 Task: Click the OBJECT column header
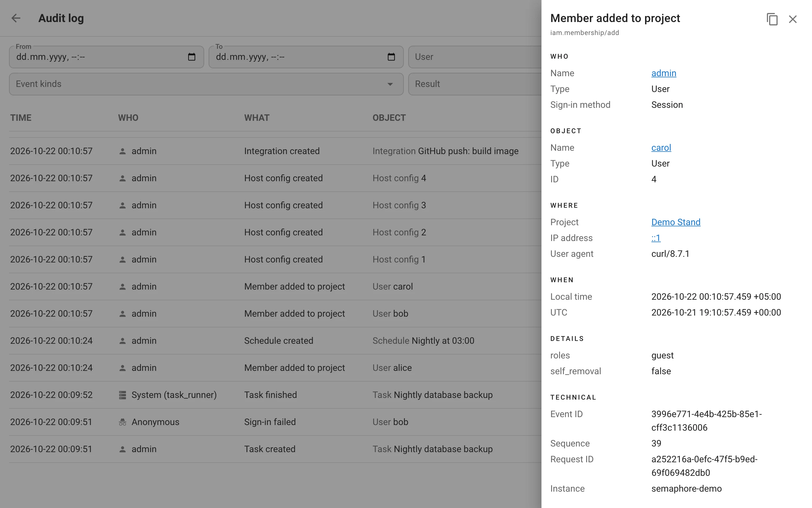389,118
